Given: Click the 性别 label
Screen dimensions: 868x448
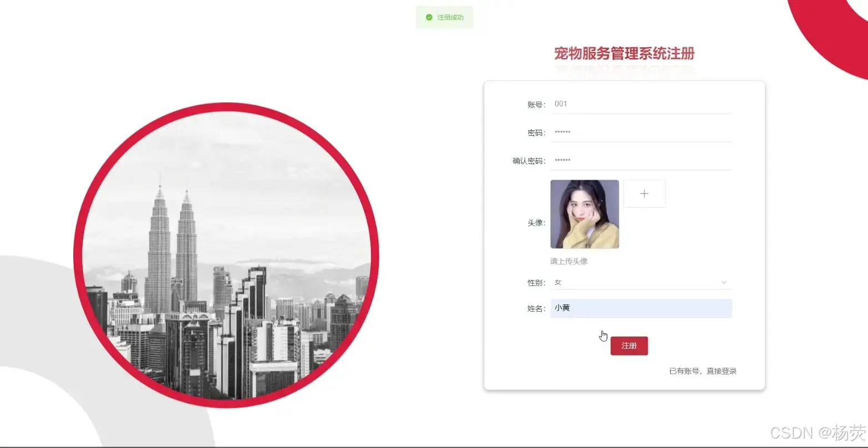Looking at the screenshot, I should point(536,283).
